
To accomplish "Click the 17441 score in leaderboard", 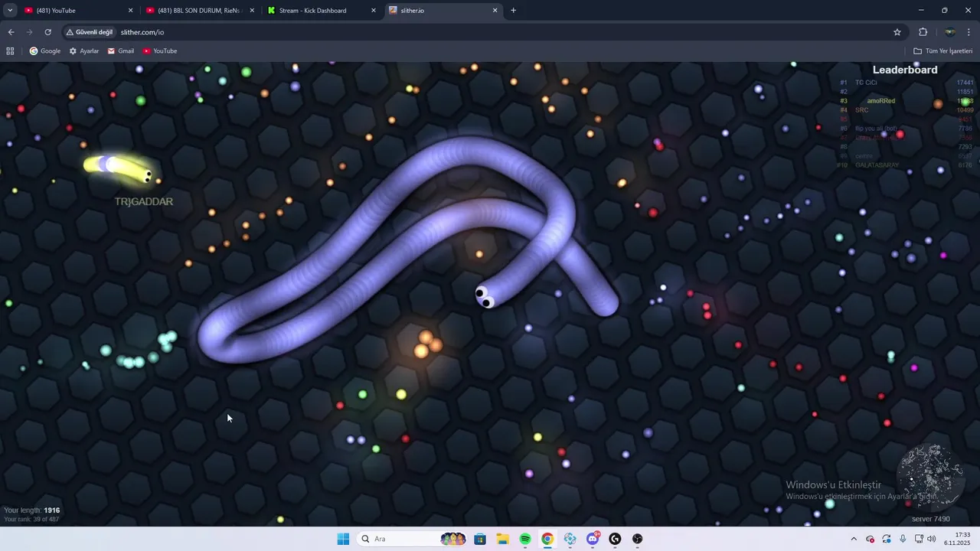I will (965, 83).
